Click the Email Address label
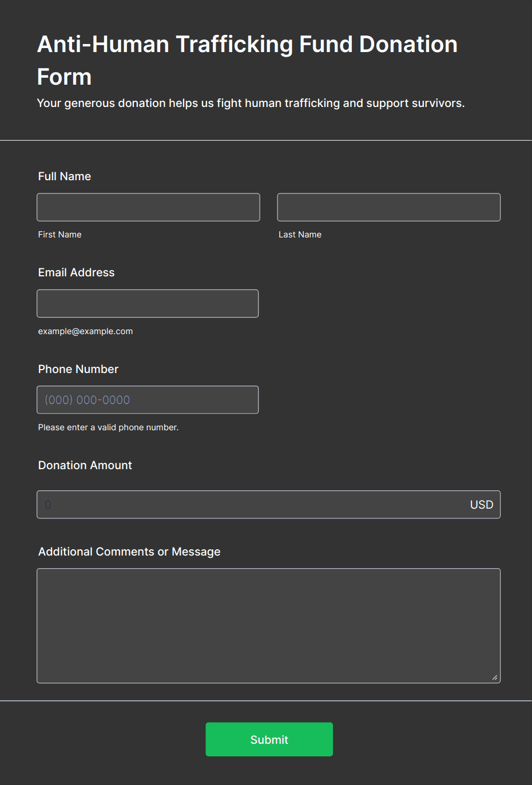 77,272
